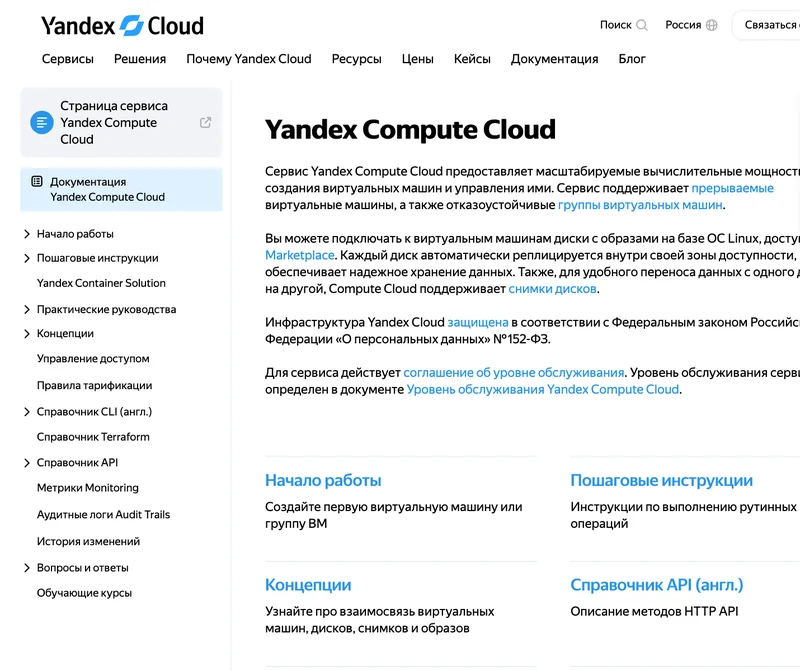Expand Вопросы и ответы section
Viewport: 800px width, 671px height.
coord(27,568)
